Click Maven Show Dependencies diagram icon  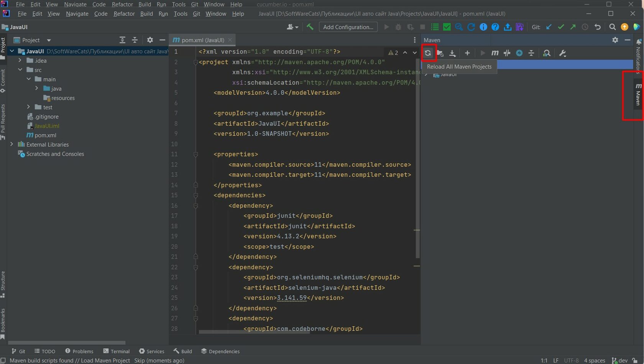pos(547,53)
